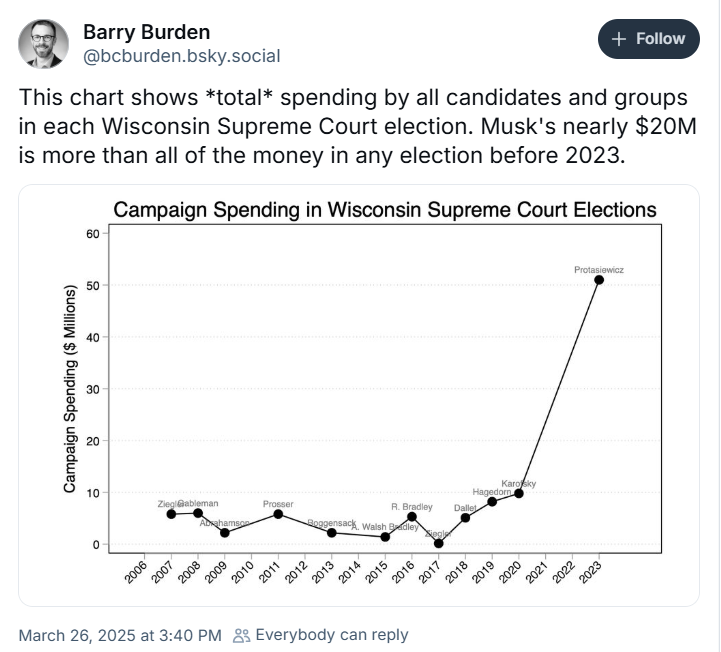
Task: Select the Hagedorn 2019 data point
Action: 492,501
